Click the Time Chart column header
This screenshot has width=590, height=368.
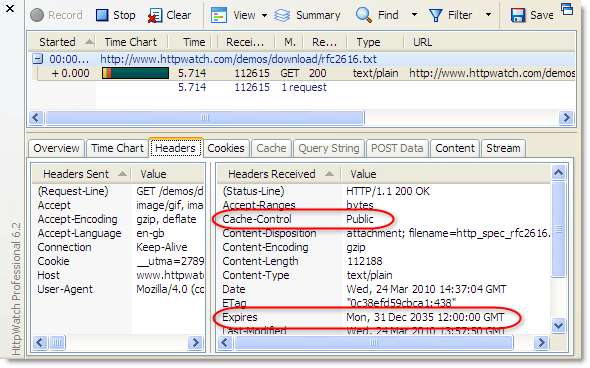pos(131,42)
